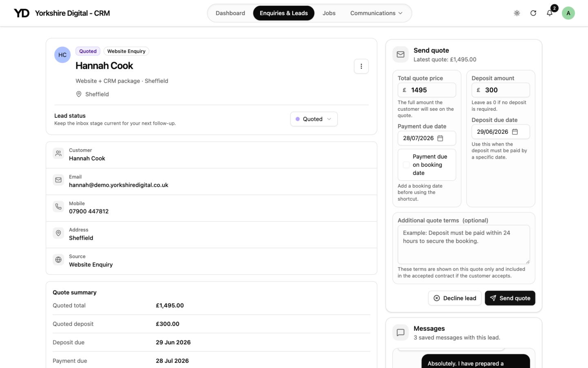Click the Quoted status badge
The image size is (588, 368).
88,51
